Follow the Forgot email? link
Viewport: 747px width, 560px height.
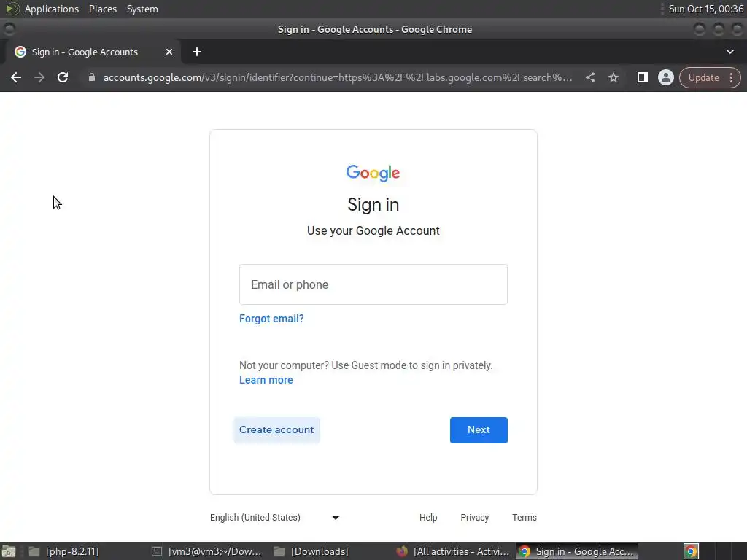(271, 319)
